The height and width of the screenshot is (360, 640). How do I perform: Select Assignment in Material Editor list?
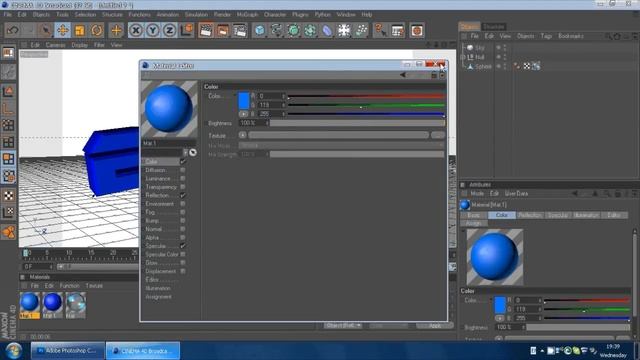[x=158, y=297]
